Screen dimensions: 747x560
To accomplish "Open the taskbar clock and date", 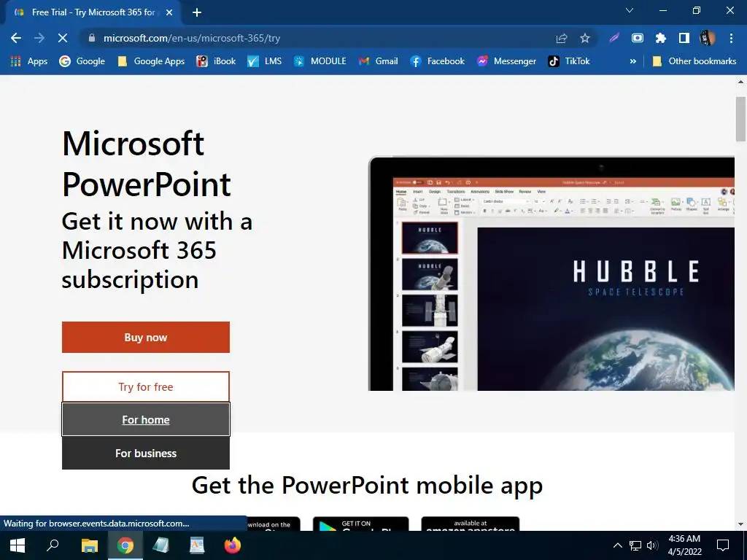I will 684,545.
